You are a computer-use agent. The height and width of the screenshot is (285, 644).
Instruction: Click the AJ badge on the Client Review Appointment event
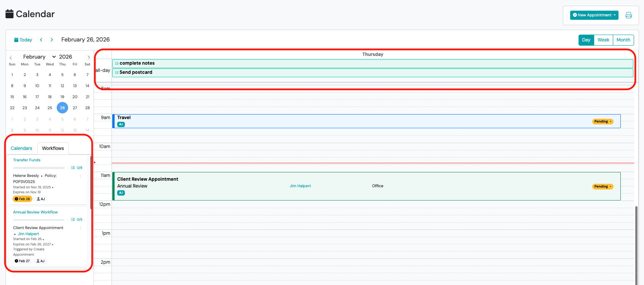coord(121,193)
